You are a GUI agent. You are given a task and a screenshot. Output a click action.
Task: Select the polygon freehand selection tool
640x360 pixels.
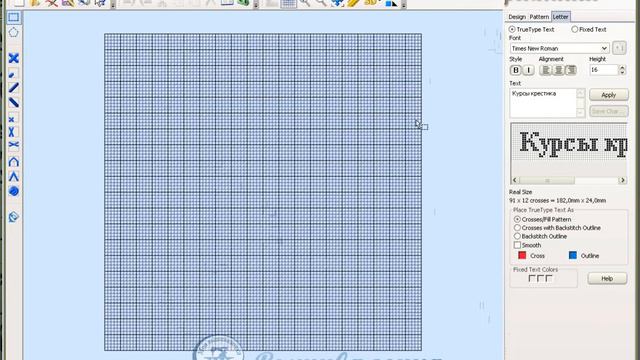[13, 32]
